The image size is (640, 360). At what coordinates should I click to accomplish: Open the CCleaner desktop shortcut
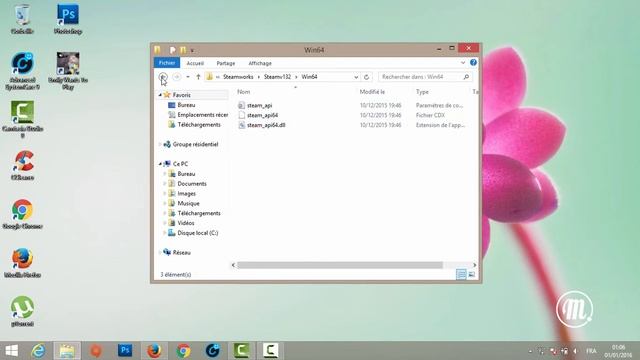pos(22,165)
